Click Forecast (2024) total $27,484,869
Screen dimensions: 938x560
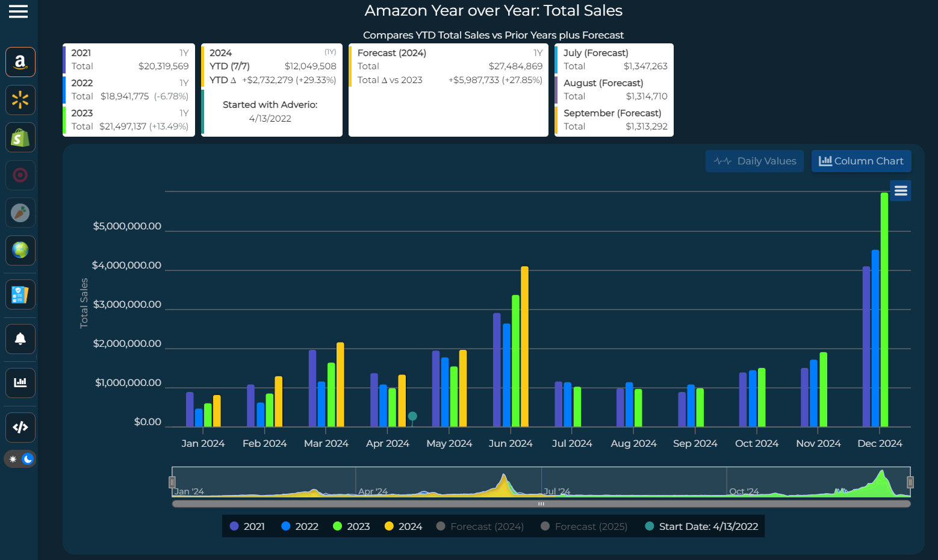coord(515,66)
